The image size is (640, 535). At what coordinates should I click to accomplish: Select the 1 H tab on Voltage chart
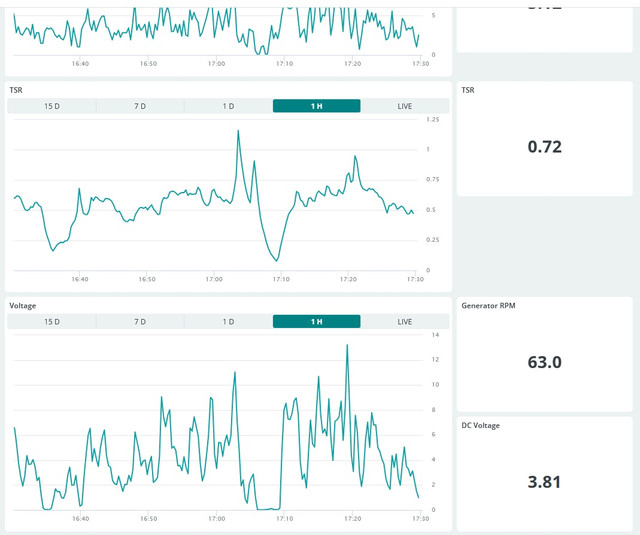(317, 322)
